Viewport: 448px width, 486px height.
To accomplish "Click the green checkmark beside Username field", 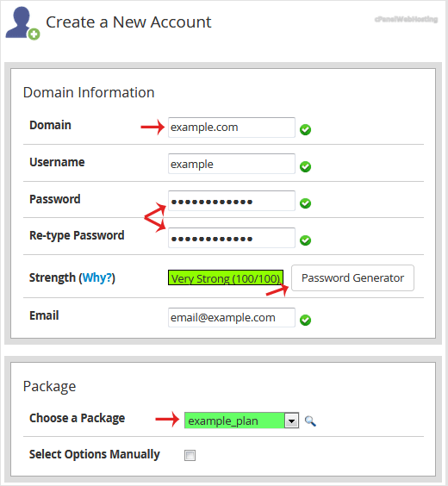I will 305,167.
